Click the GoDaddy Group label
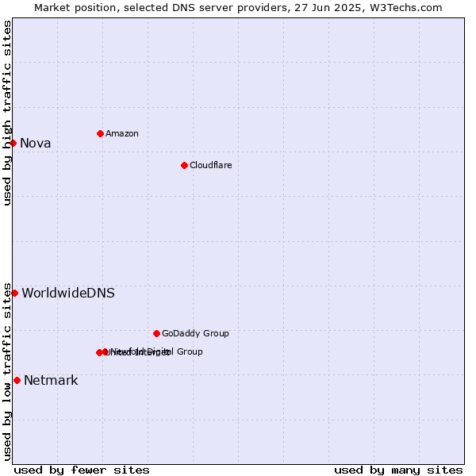The width and height of the screenshot is (476, 476). [195, 333]
